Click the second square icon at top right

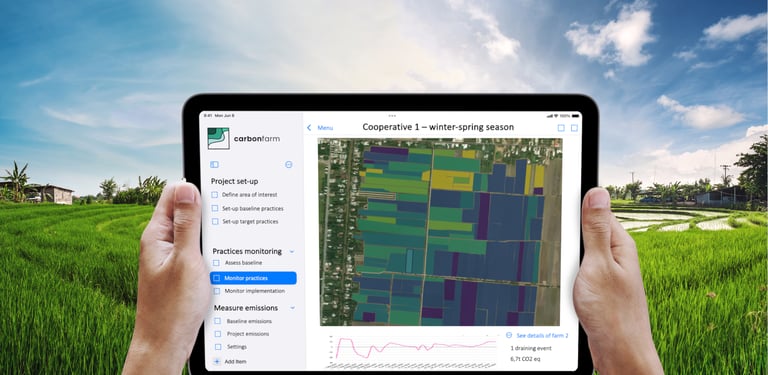pos(574,128)
